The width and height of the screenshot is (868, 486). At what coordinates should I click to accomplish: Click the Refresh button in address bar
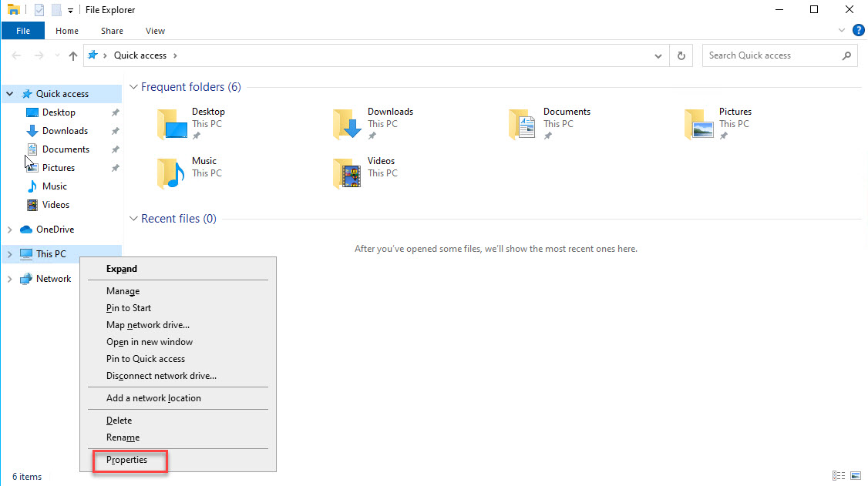(681, 55)
